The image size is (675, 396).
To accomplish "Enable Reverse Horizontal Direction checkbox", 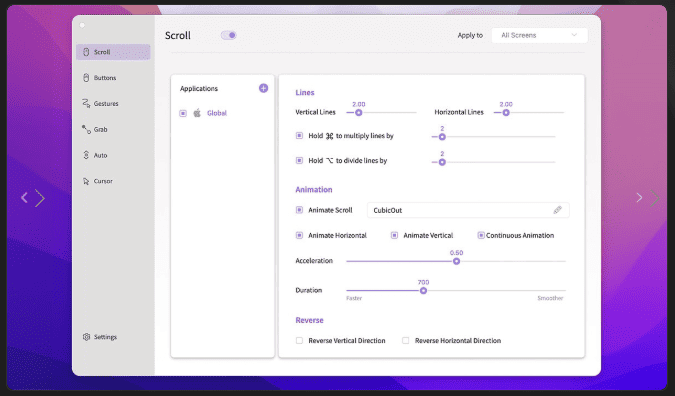I will pos(406,340).
